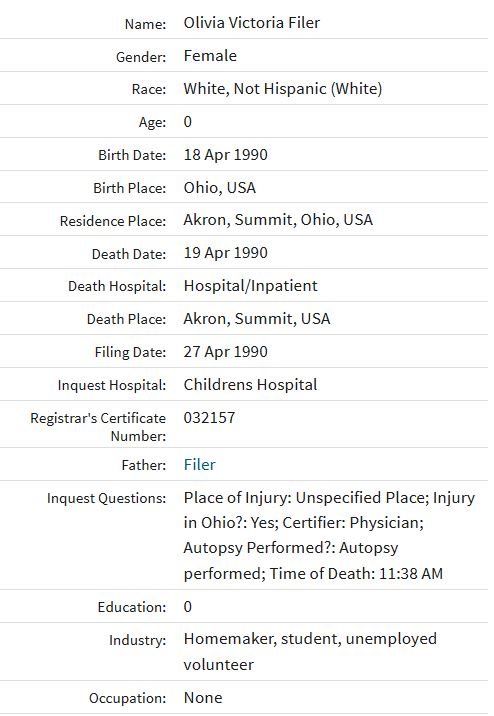The width and height of the screenshot is (494, 716).
Task: Click the Registrar's Certificate Number label
Action: 98,426
